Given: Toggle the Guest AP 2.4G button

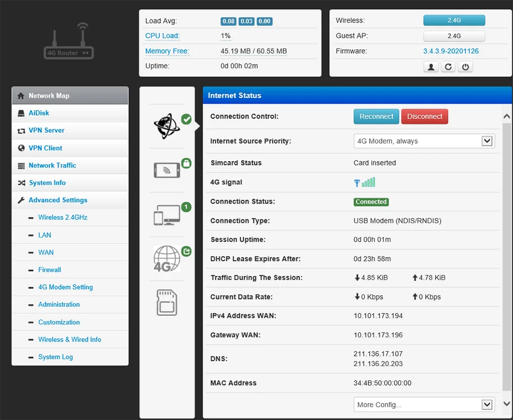Looking at the screenshot, I should coord(454,36).
